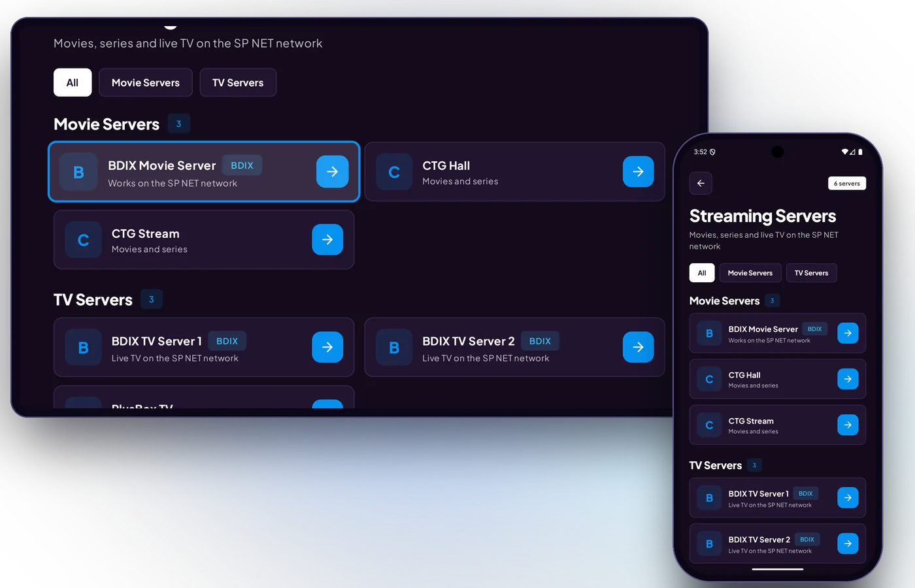The width and height of the screenshot is (915, 588).
Task: Click BDIX tag on BDIX TV Server 1 TV card
Action: (x=227, y=341)
